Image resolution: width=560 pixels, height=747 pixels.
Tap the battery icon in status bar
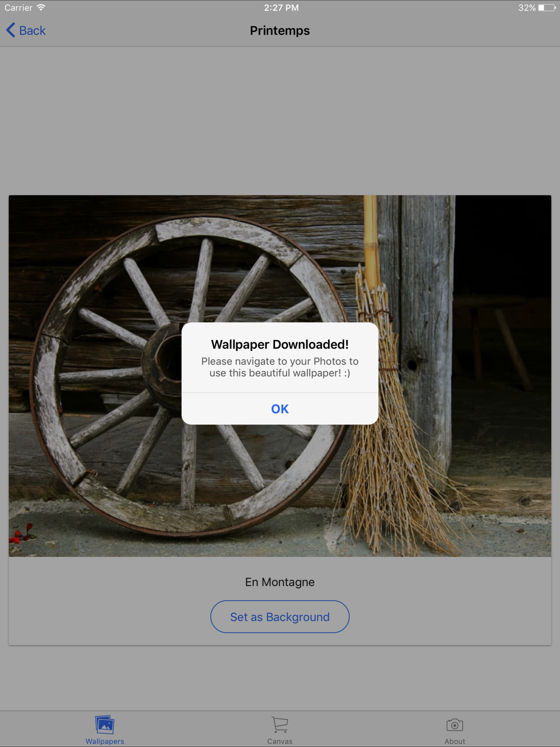tap(547, 8)
